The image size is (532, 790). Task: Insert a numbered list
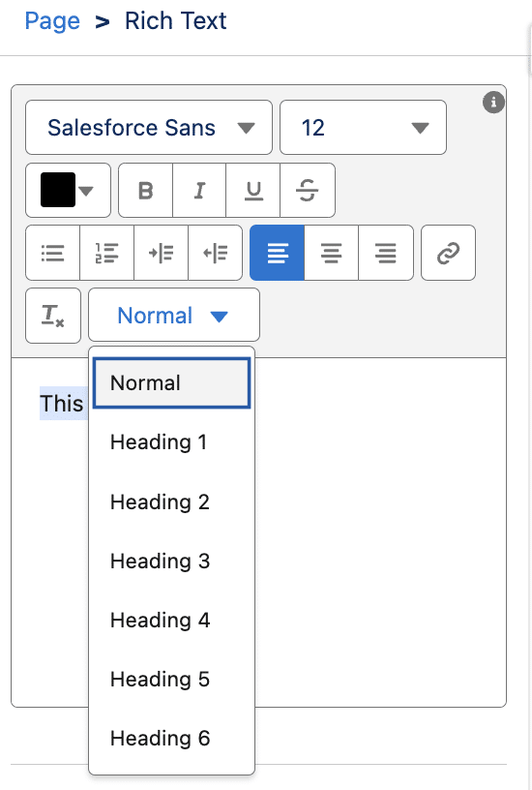(x=106, y=253)
